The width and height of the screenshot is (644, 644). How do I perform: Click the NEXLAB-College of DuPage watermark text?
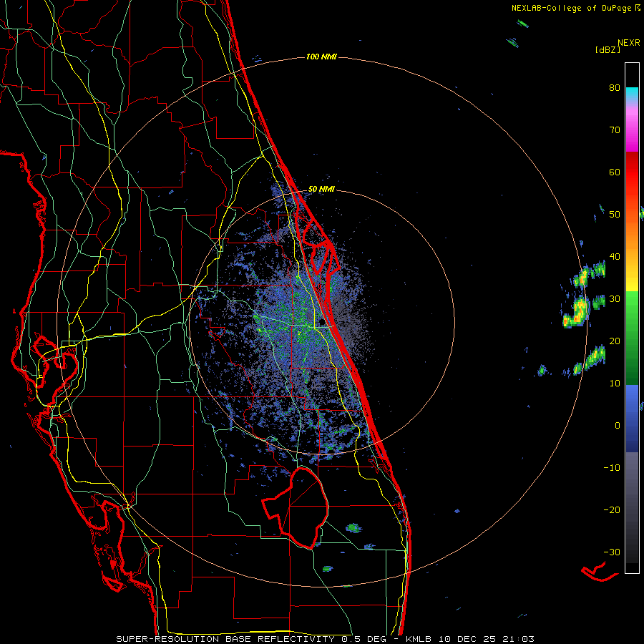[x=575, y=8]
